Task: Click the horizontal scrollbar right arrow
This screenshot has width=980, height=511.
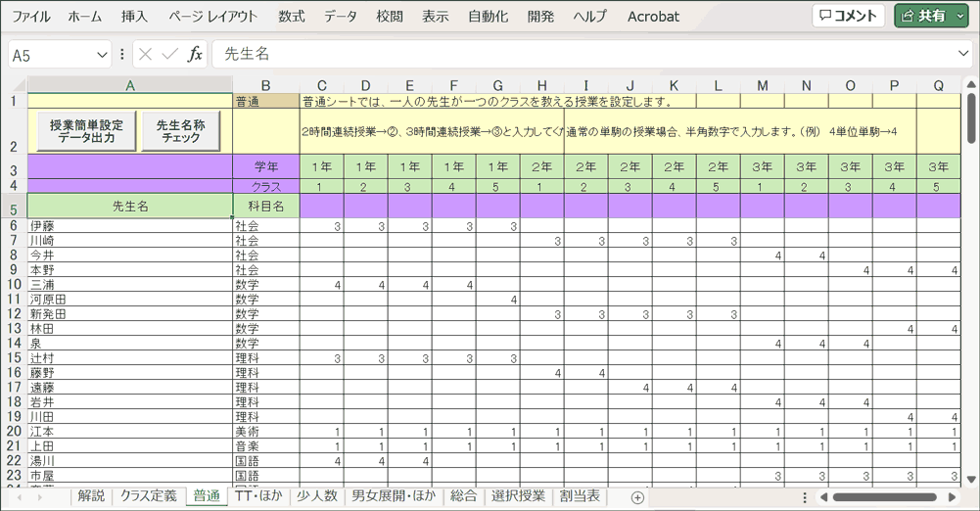Action: click(x=952, y=497)
